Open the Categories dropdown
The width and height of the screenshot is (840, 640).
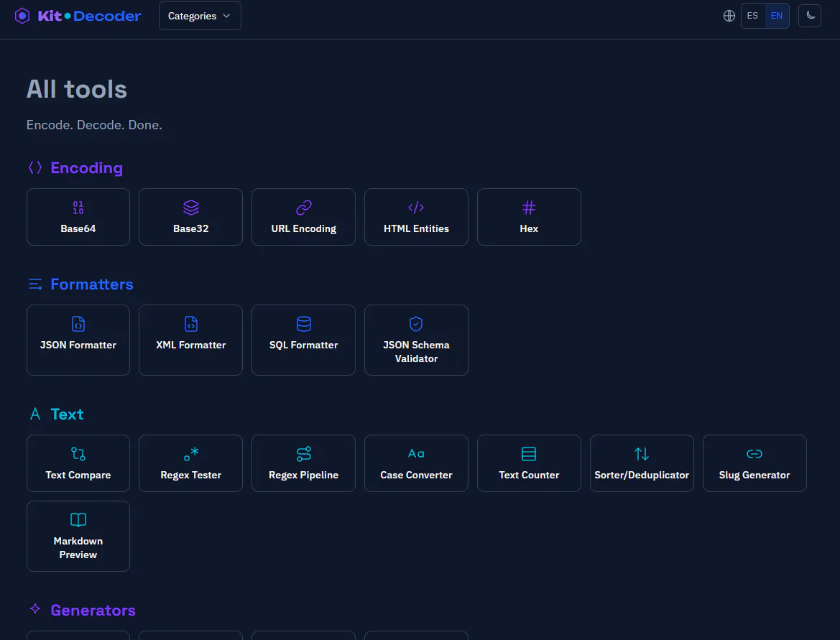pyautogui.click(x=200, y=16)
